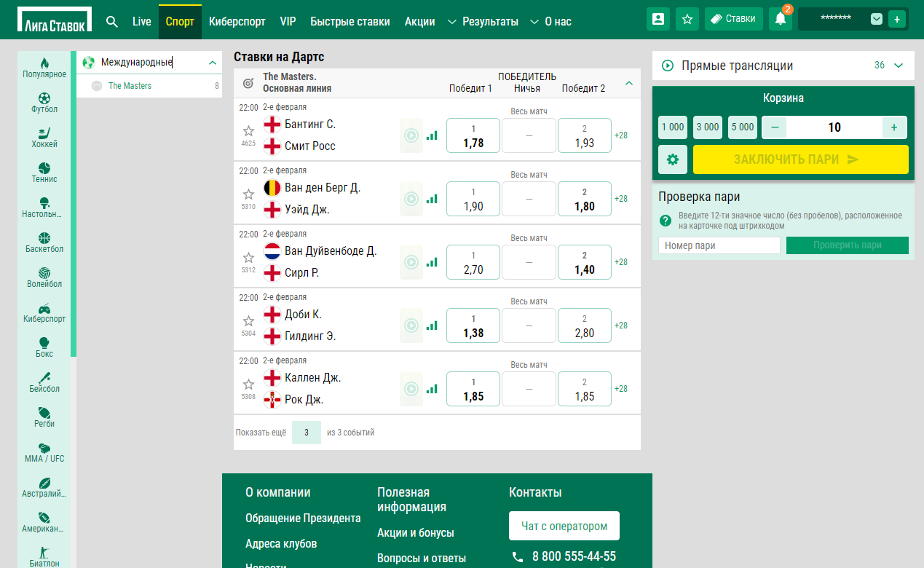This screenshot has width=924, height=568.
Task: Toggle The Masters league selection circle
Action: click(x=96, y=86)
